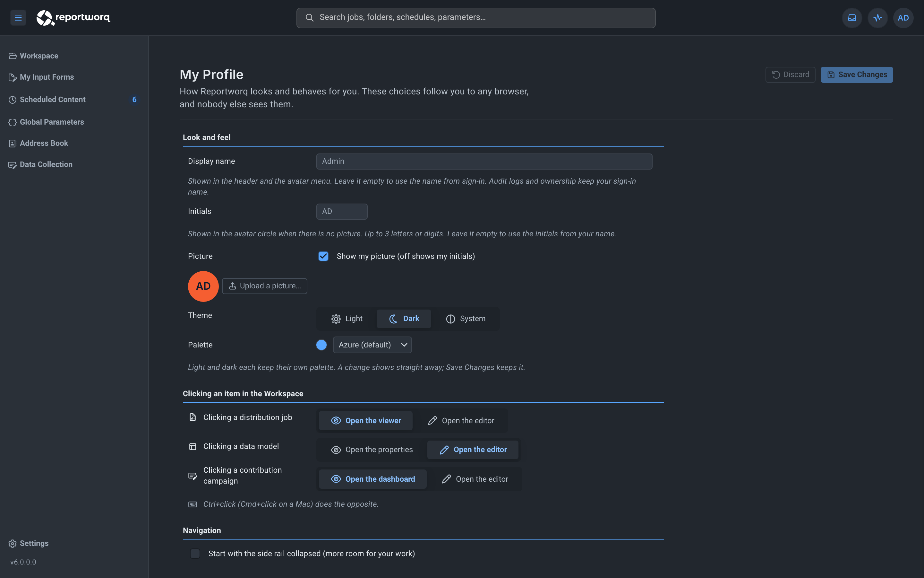This screenshot has height=578, width=924.
Task: Open the activity pulse icon in the top bar
Action: coord(877,18)
